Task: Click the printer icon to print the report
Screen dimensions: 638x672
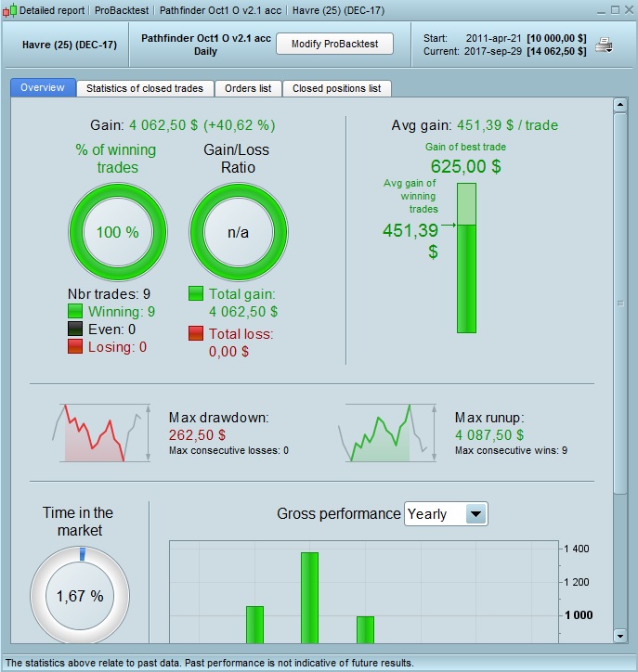Action: click(605, 45)
